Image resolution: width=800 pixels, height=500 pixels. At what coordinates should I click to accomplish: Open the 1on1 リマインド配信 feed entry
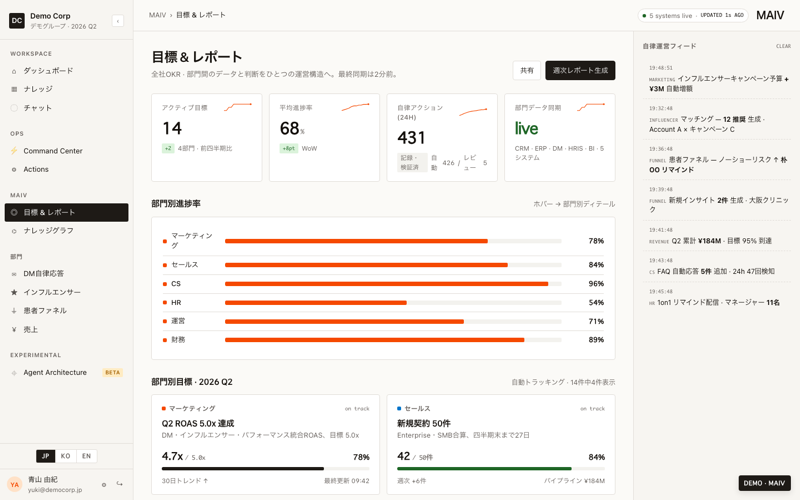tap(719, 297)
